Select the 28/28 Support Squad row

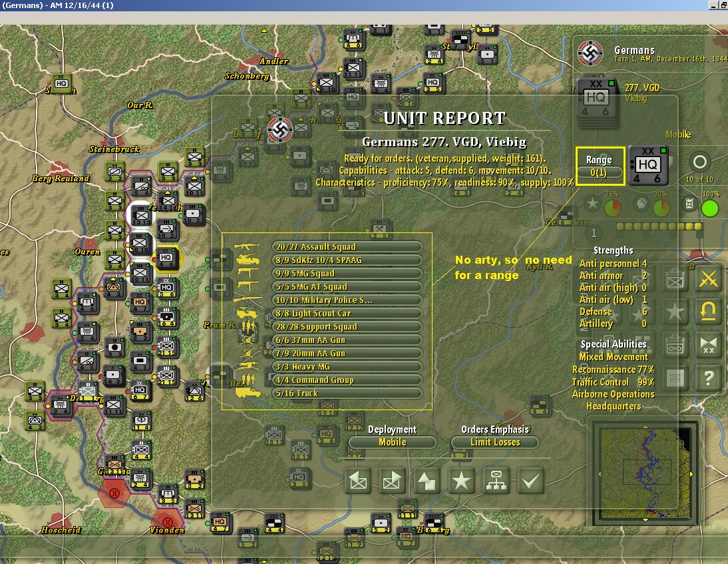click(347, 326)
